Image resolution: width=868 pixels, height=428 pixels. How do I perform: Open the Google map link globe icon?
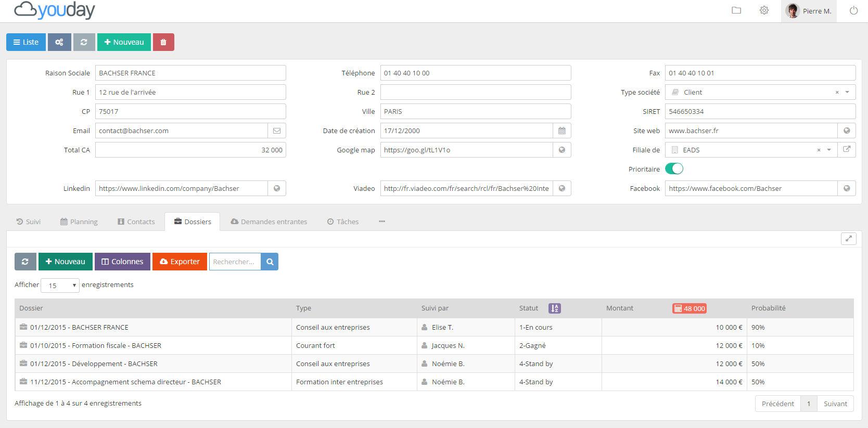click(562, 150)
